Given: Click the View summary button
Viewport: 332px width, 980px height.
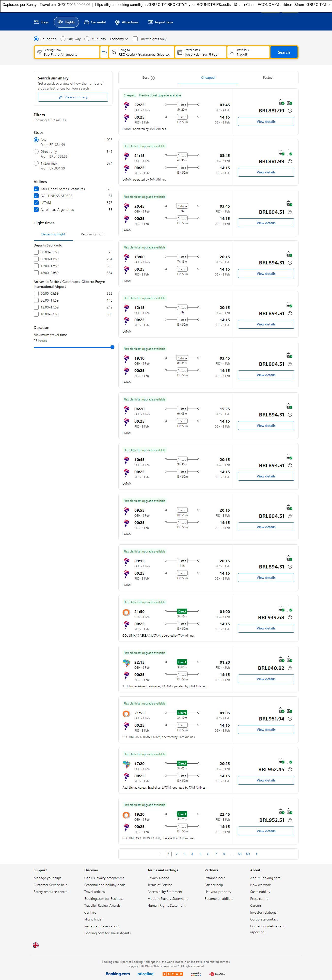Looking at the screenshot, I should pyautogui.click(x=73, y=97).
